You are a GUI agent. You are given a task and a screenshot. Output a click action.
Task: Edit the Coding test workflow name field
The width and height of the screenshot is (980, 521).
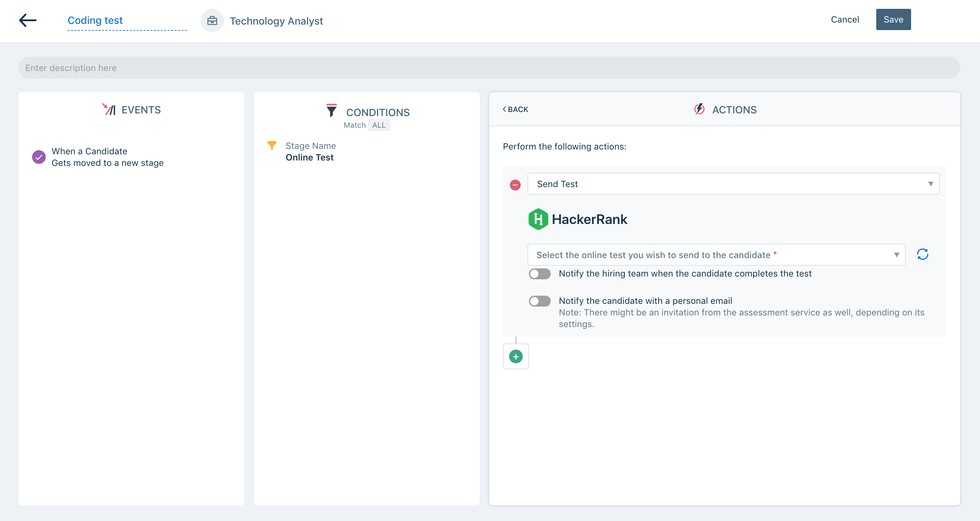127,20
